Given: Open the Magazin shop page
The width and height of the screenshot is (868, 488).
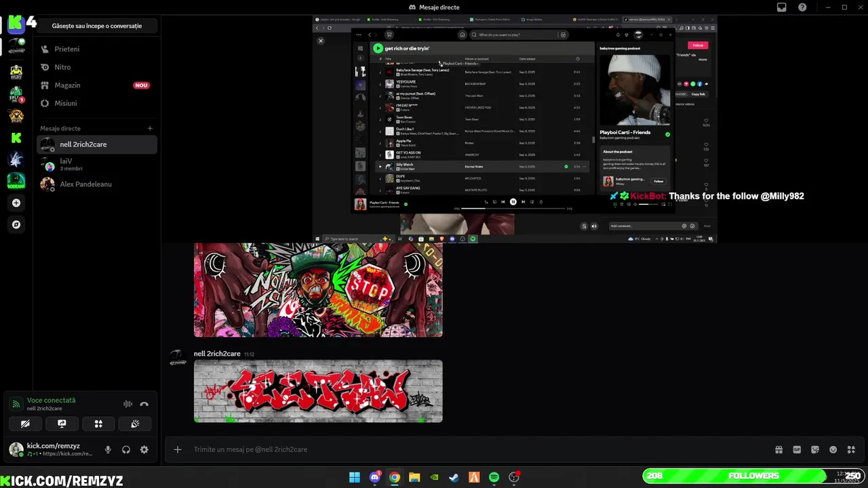Looking at the screenshot, I should [x=97, y=85].
